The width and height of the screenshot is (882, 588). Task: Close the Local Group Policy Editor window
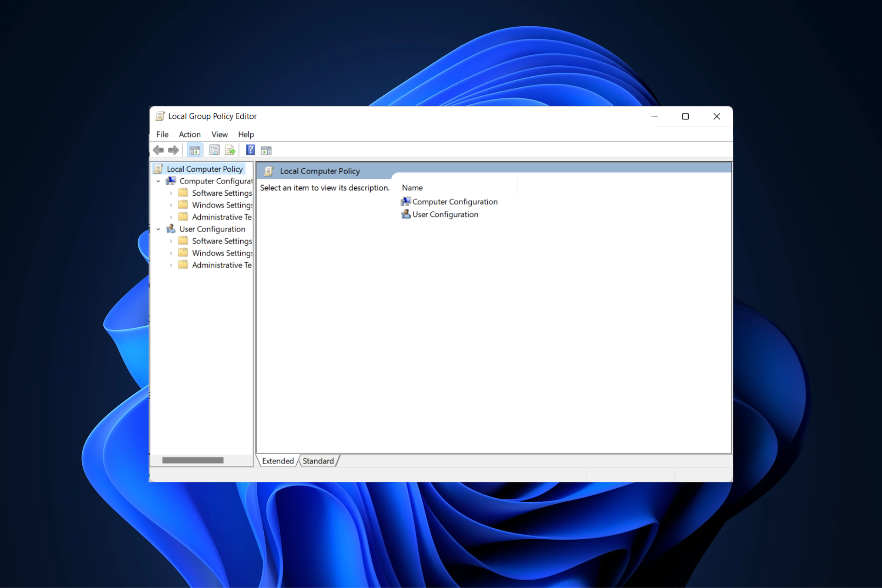[717, 116]
